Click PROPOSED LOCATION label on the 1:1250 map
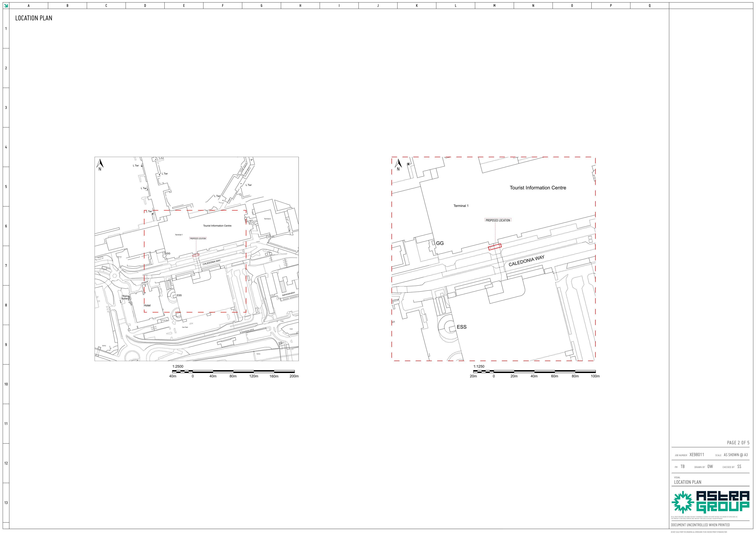Viewport: 756px width, 535px height. pos(498,220)
